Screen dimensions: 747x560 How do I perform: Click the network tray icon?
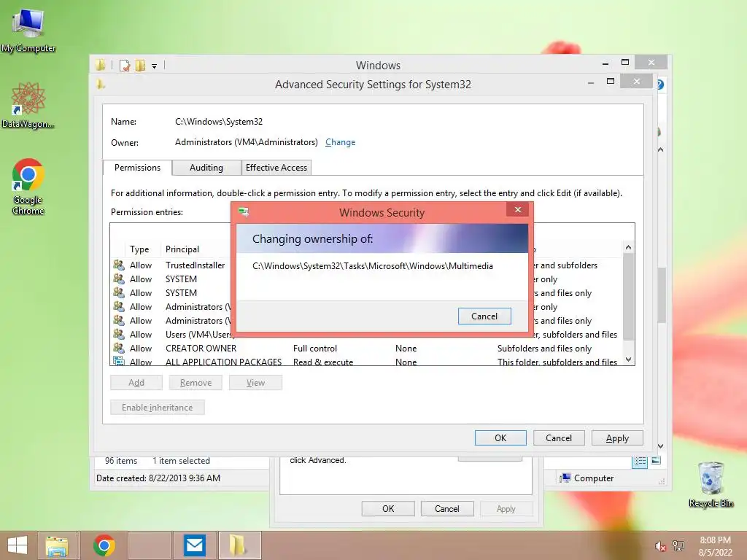678,545
